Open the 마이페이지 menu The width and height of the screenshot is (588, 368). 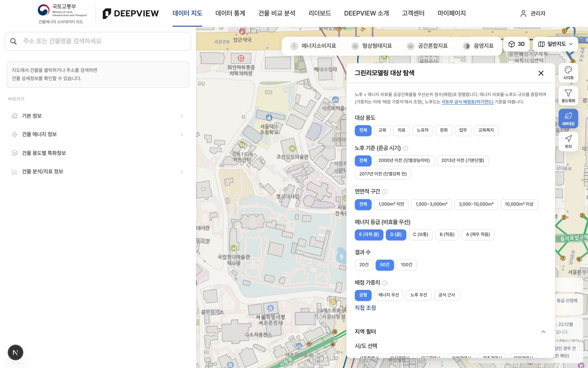(x=451, y=13)
